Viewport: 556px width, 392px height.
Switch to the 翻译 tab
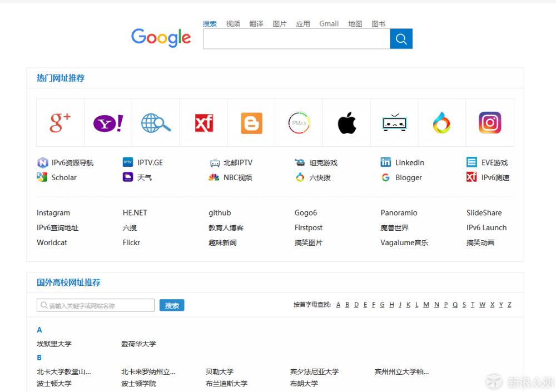(256, 24)
